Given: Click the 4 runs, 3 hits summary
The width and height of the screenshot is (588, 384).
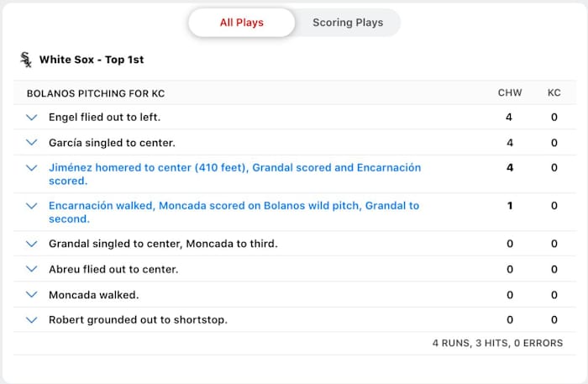Looking at the screenshot, I should pos(497,344).
